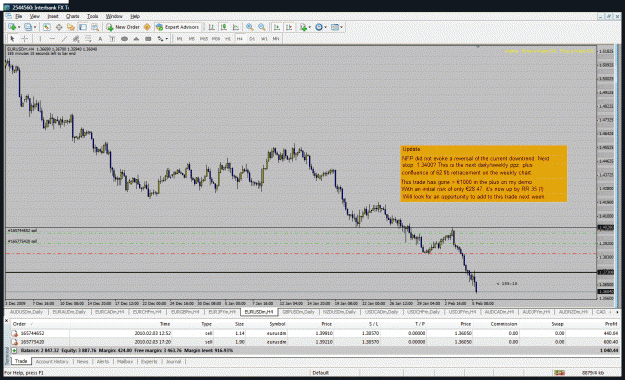Open the Account History terminal tab
Image resolution: width=625 pixels, height=380 pixels.
[x=52, y=362]
